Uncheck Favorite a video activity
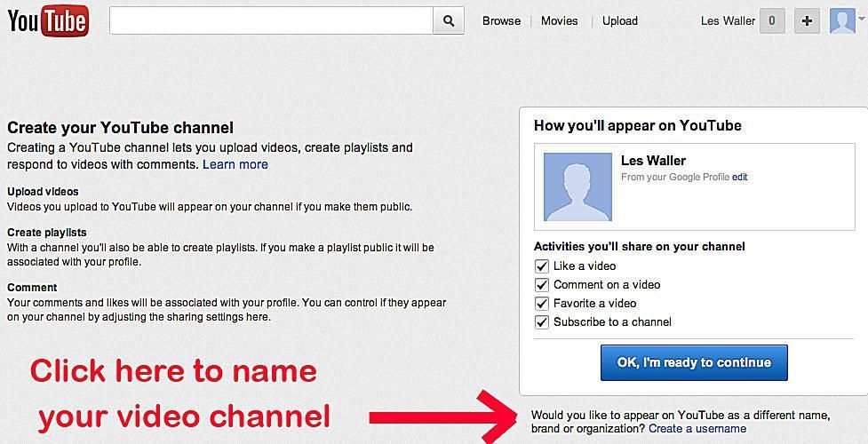The height and width of the screenshot is (444, 868). coord(541,304)
